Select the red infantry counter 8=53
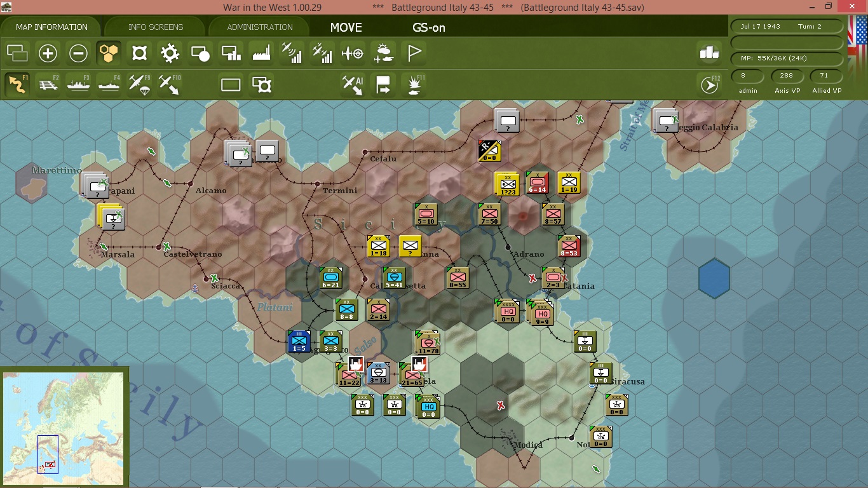The image size is (868, 488). [x=569, y=247]
